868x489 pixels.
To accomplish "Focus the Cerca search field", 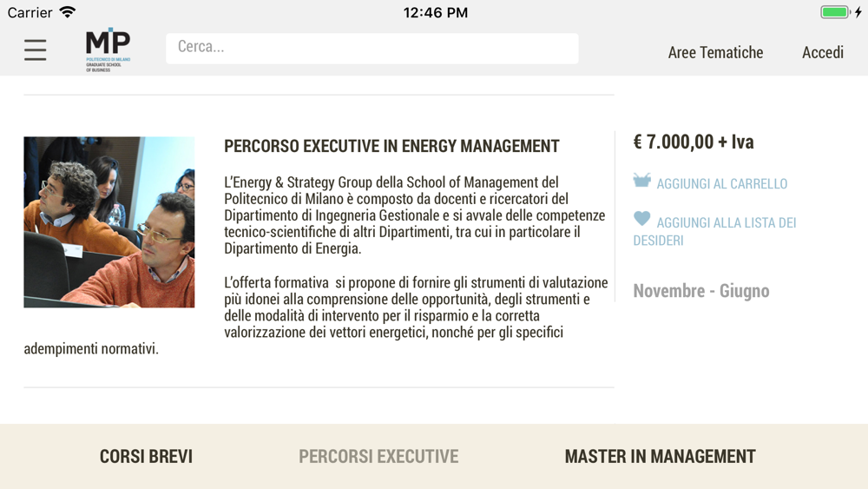I will [372, 48].
